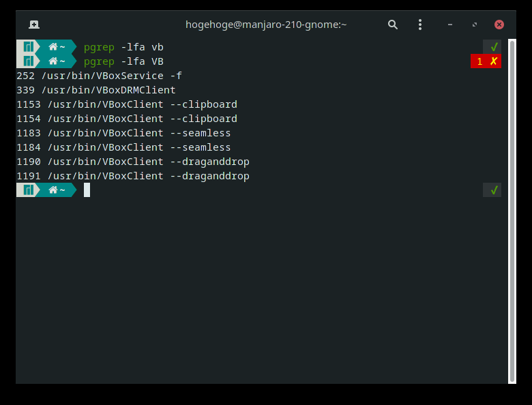Click home icon on pgrep VB prompt
532x405 pixels.
click(x=53, y=61)
